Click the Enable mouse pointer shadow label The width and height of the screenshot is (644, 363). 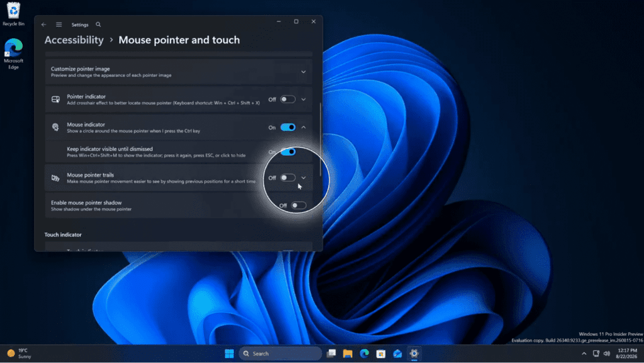tap(86, 203)
